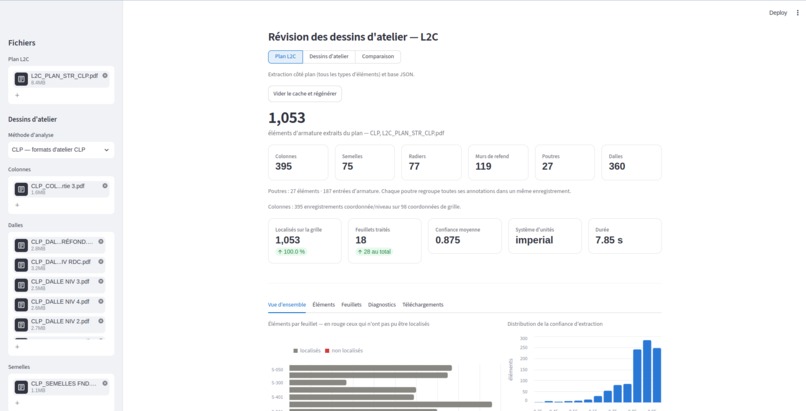Click the Confiance moyenne 0.875 value
806x411 pixels.
click(x=448, y=240)
